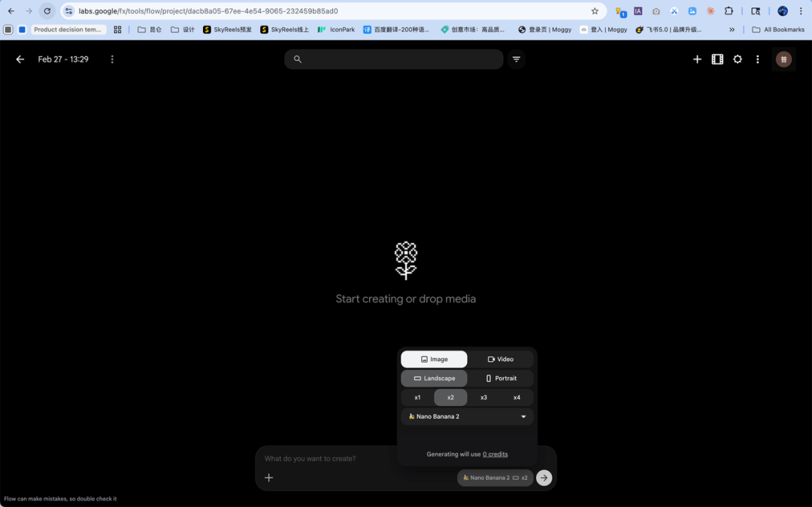The width and height of the screenshot is (812, 507).
Task: Open project options menu next to Feb 27 - 13:29
Action: (112, 59)
